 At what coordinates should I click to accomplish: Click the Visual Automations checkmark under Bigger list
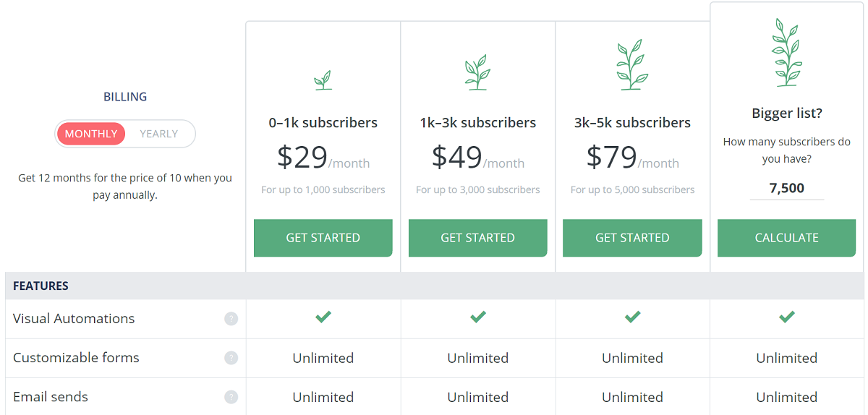787,317
